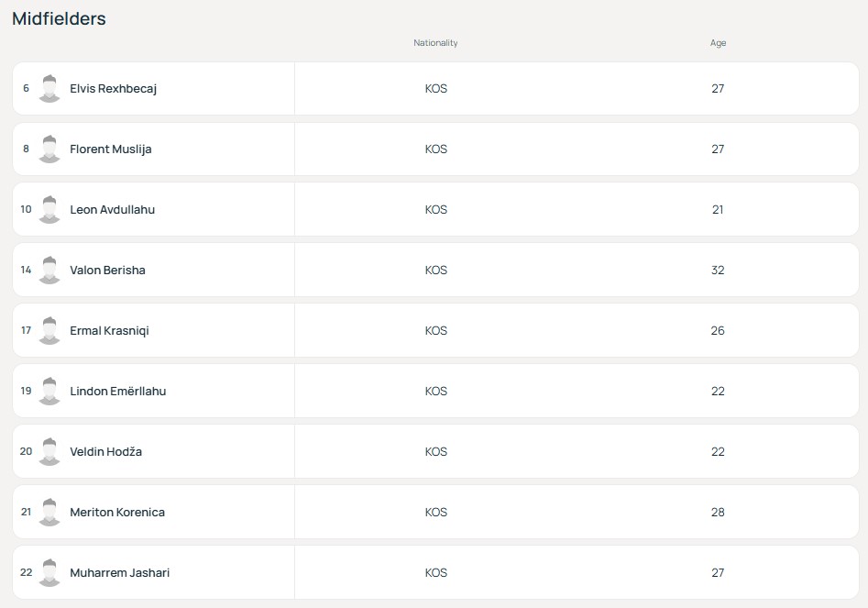Select the Leon Avdullahu name link

[x=112, y=210]
